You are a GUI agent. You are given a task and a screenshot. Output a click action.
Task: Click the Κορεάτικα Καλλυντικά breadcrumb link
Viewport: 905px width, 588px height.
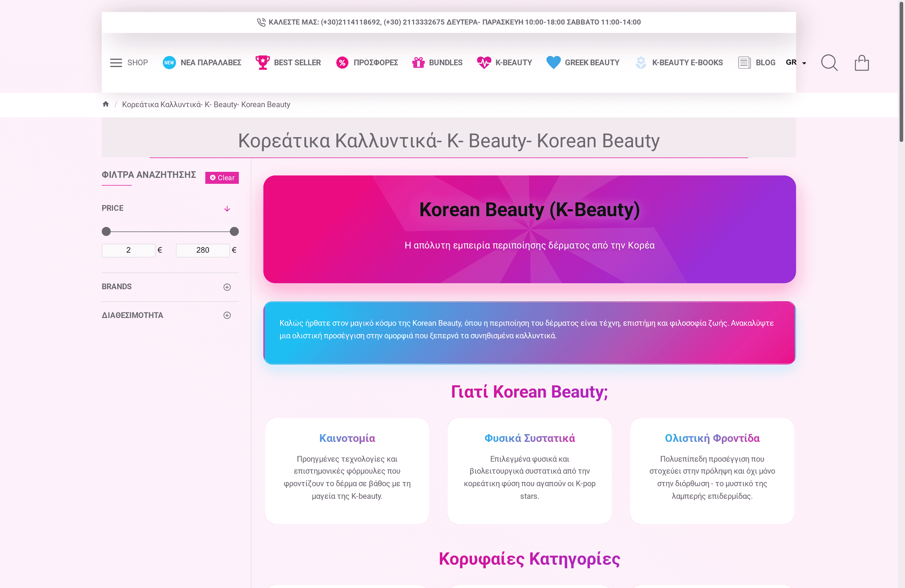pos(206,104)
